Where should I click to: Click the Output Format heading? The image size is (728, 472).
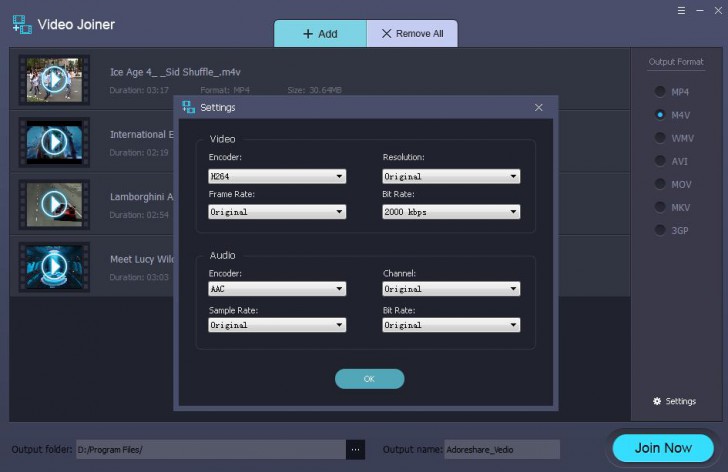(676, 62)
